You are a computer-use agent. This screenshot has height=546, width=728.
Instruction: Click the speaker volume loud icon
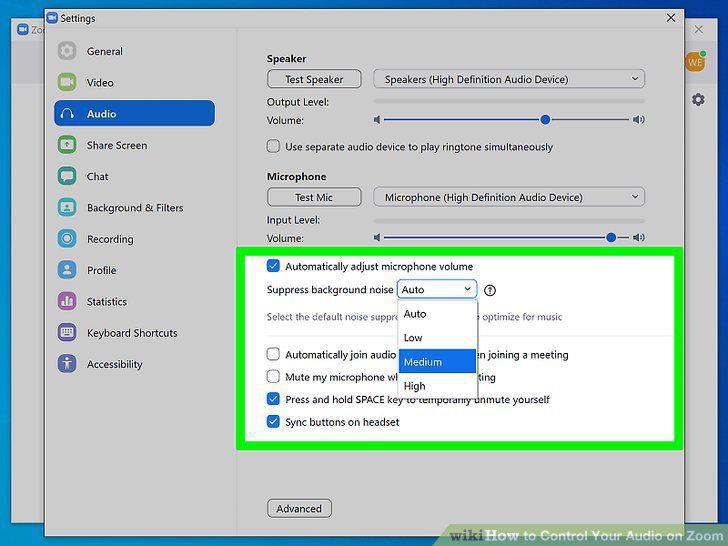click(639, 120)
